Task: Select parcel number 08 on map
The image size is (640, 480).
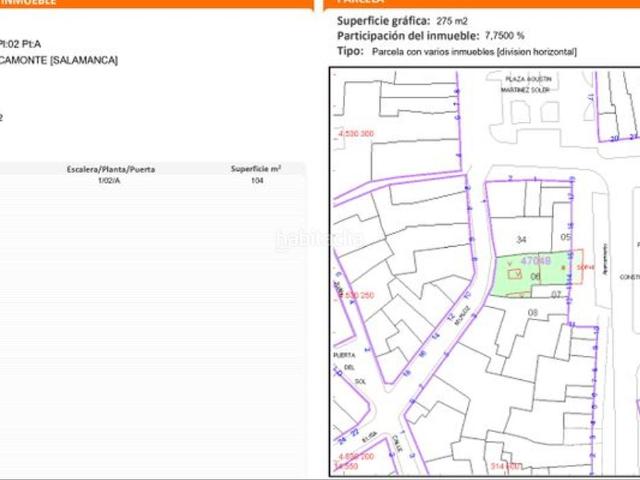Action: [x=532, y=313]
